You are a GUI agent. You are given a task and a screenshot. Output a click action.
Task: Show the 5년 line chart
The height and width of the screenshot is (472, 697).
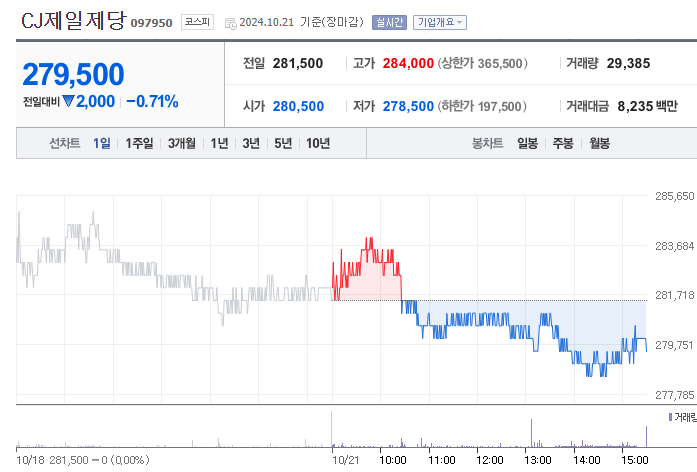[x=283, y=143]
